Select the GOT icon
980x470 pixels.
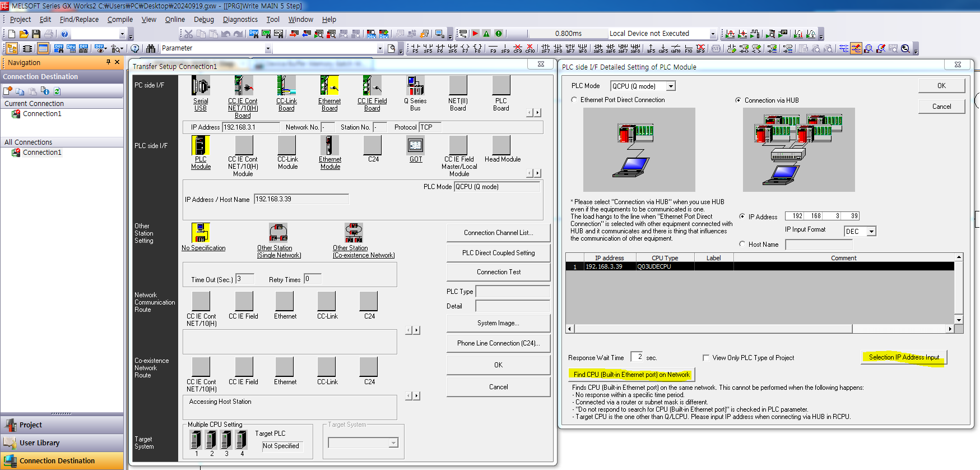tap(416, 145)
